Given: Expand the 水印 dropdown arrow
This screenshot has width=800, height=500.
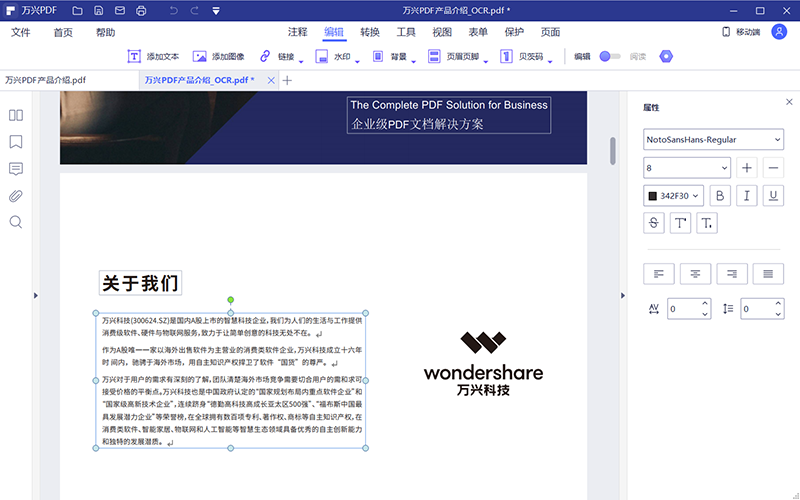Looking at the screenshot, I should tap(357, 61).
